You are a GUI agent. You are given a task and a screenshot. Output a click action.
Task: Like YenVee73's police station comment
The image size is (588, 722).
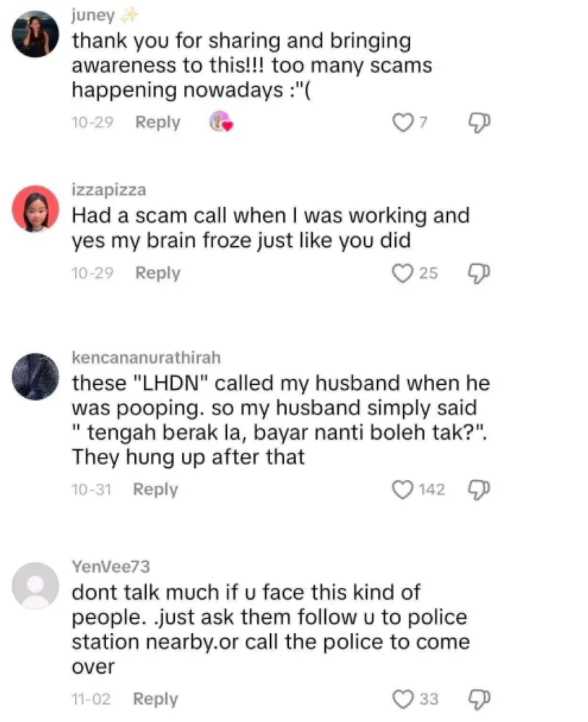tap(403, 699)
